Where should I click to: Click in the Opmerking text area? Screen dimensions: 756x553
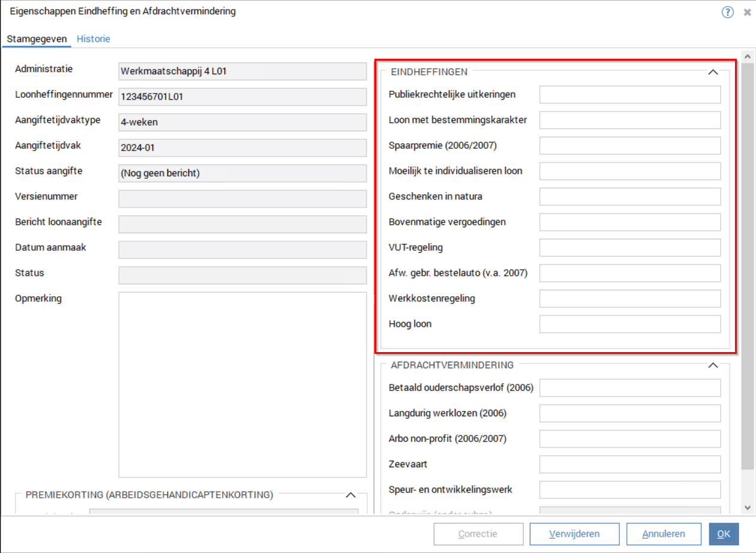[x=242, y=384]
